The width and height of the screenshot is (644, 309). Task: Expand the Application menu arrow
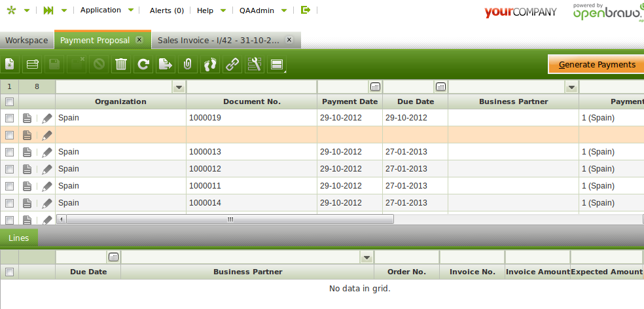coord(131,10)
